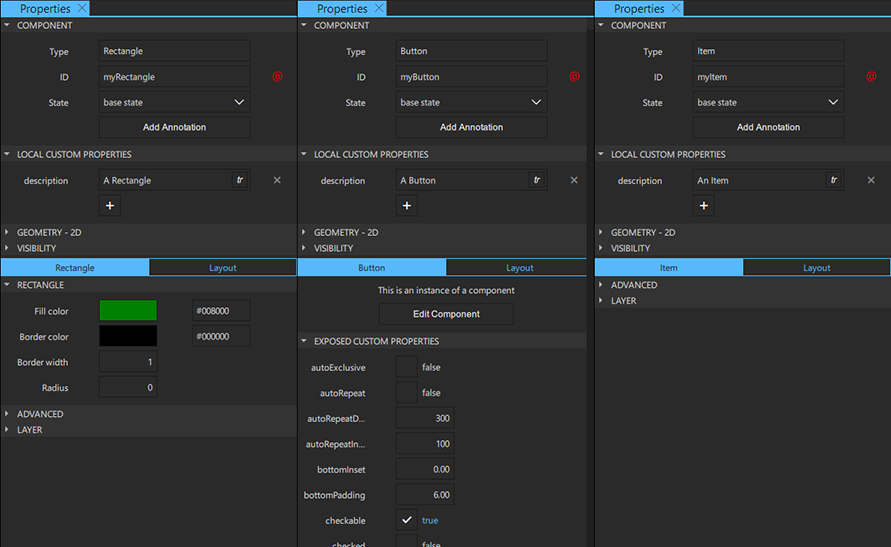Click the Radius value field
The width and height of the screenshot is (891, 547).
[x=128, y=387]
